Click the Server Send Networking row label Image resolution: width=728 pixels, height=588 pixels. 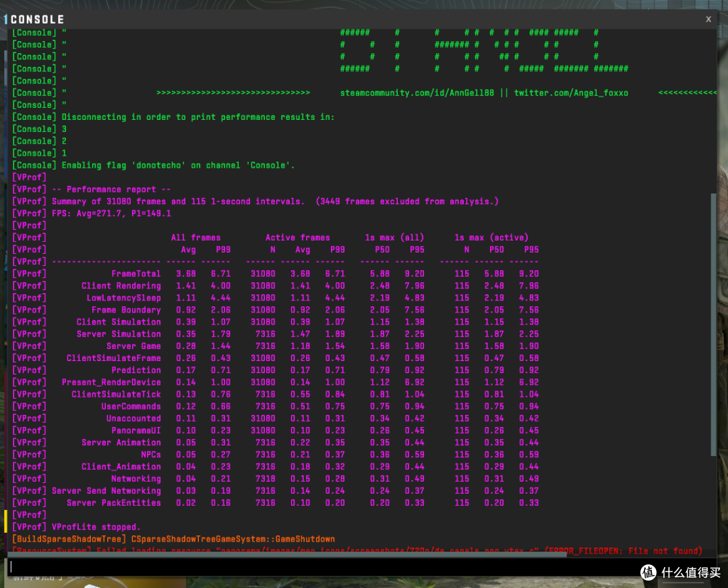coord(107,491)
